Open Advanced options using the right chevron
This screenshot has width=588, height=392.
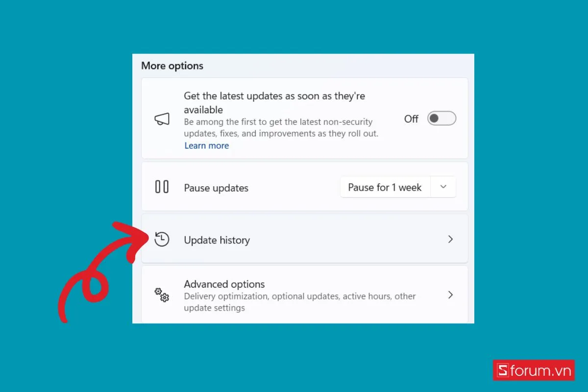tap(450, 295)
